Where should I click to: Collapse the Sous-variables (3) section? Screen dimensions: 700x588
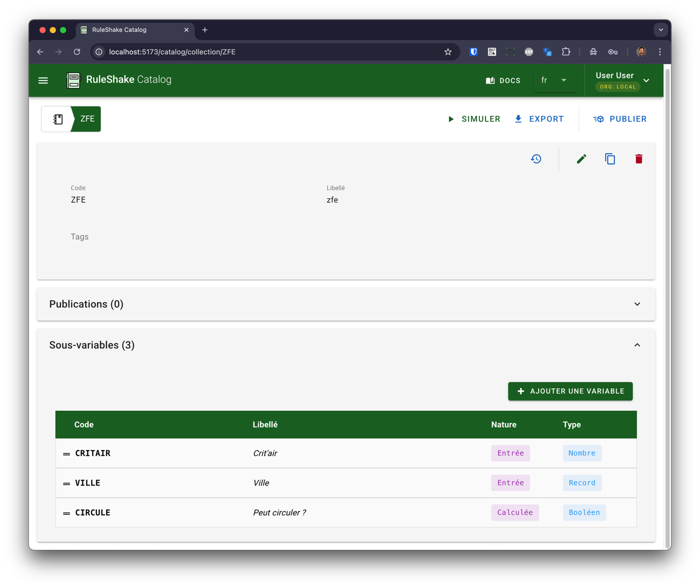[x=637, y=345]
